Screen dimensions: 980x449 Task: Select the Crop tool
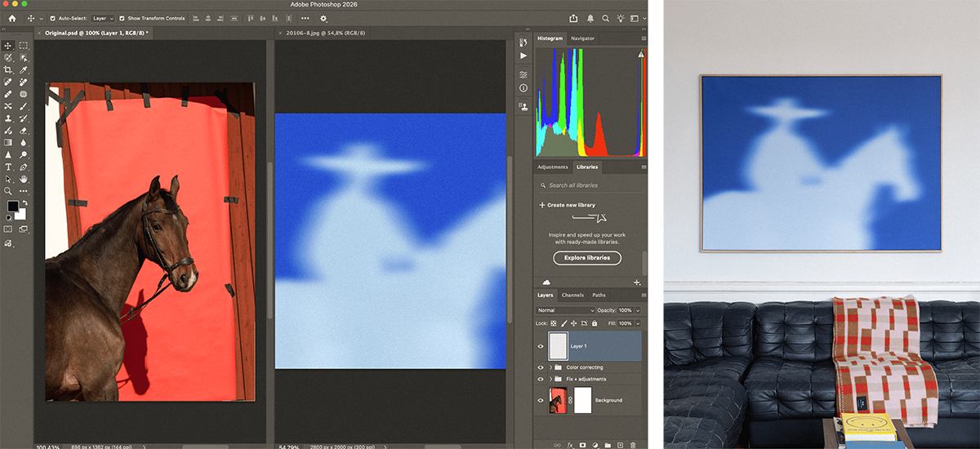8,70
